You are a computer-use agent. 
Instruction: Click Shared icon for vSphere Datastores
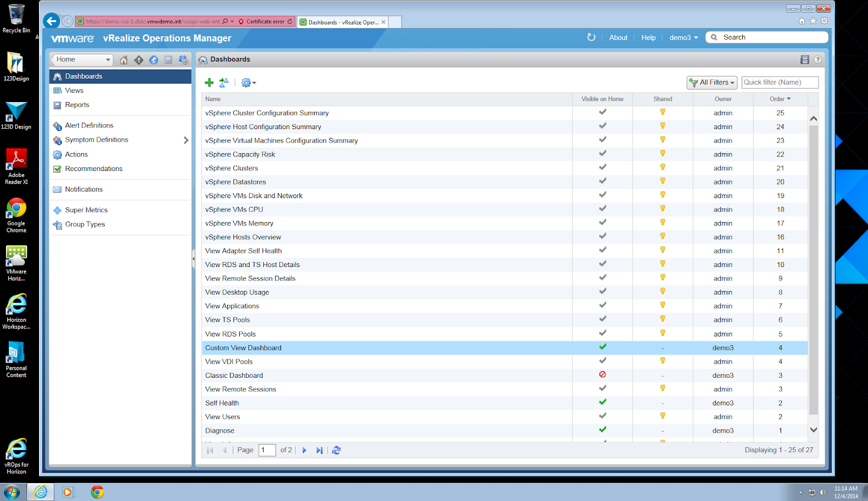(662, 181)
